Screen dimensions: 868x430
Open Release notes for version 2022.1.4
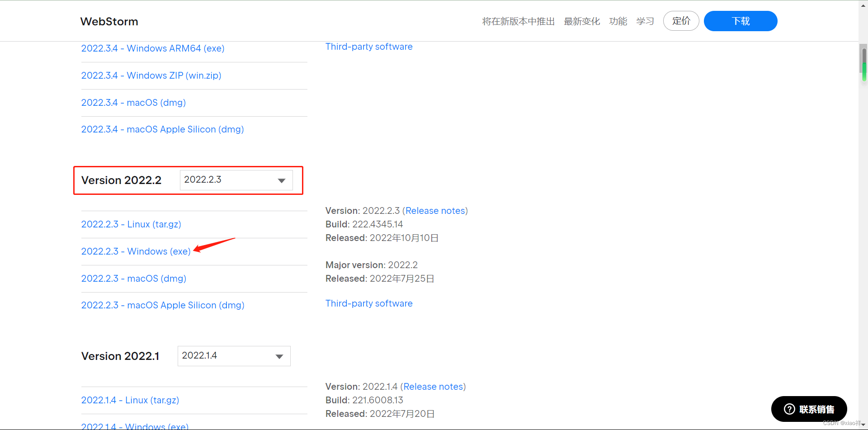(x=433, y=387)
